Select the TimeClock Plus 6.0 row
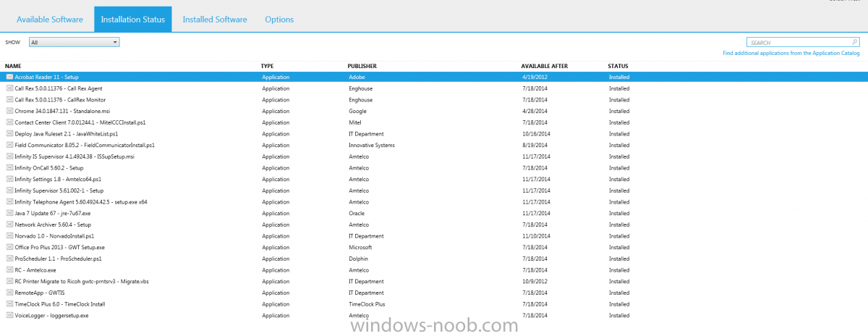Screen dimensions: 868x336 pyautogui.click(x=60, y=304)
